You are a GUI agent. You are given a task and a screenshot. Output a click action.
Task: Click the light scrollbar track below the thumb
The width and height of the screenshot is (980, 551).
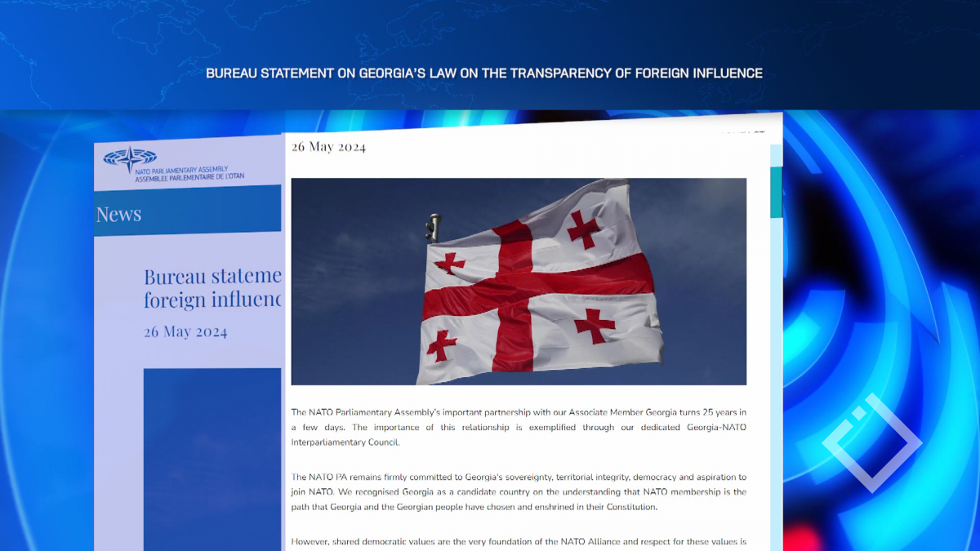[x=775, y=367]
